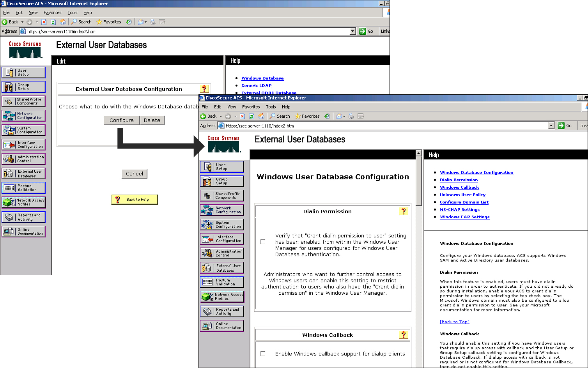Open System Configuration in the front window sidebar
This screenshot has width=588, height=368.
[x=222, y=225]
